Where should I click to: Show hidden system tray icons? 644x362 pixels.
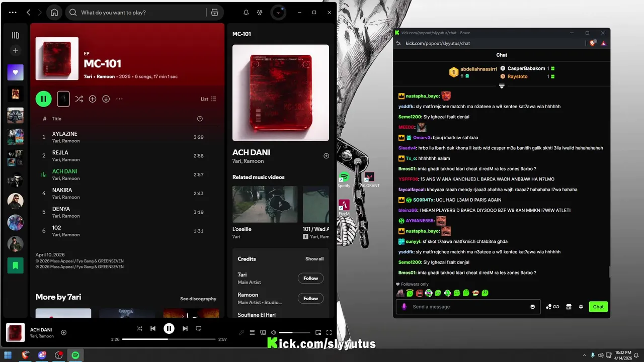[x=584, y=355]
